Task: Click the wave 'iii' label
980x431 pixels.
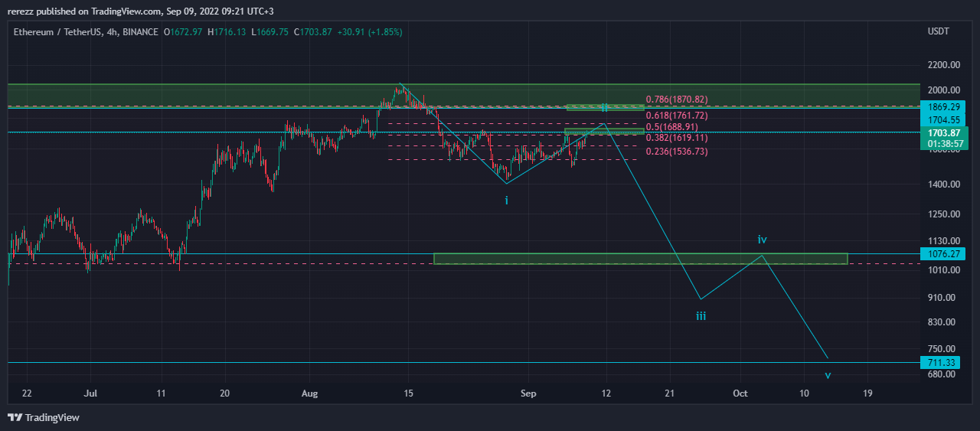Action: (701, 315)
